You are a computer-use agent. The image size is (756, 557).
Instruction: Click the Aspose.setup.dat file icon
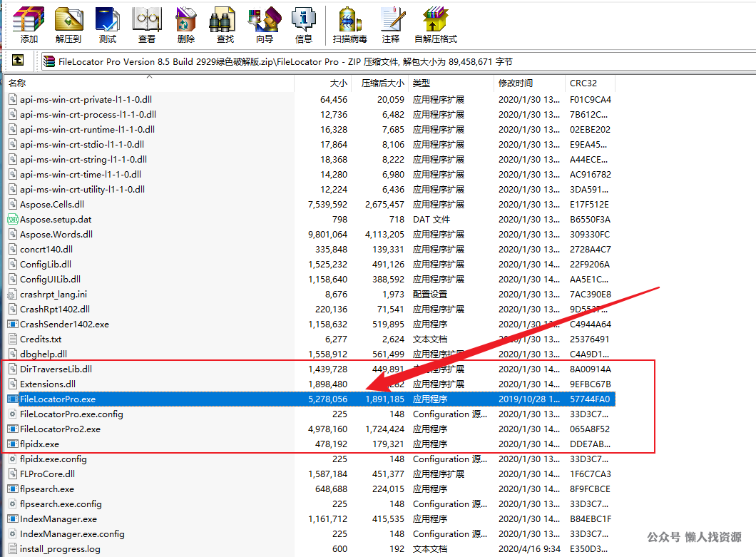(x=13, y=219)
